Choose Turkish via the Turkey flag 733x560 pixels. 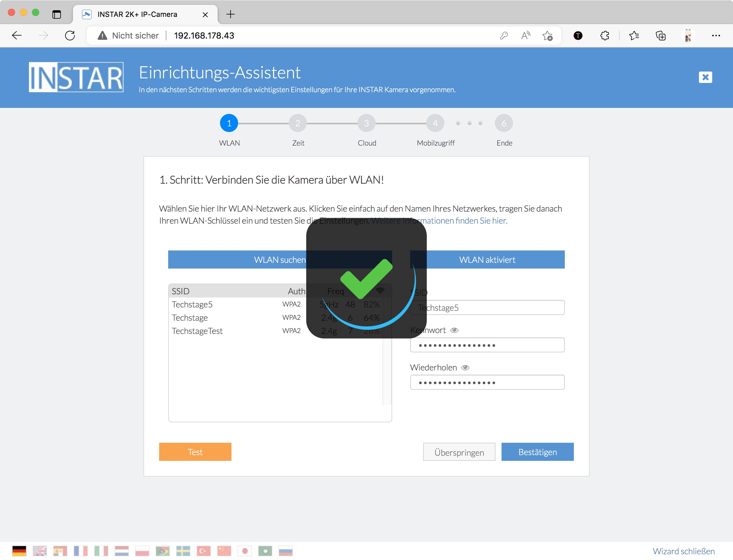(204, 551)
